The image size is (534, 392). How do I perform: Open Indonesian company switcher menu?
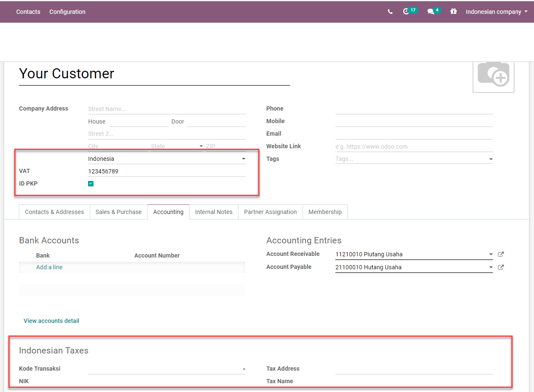click(x=496, y=12)
